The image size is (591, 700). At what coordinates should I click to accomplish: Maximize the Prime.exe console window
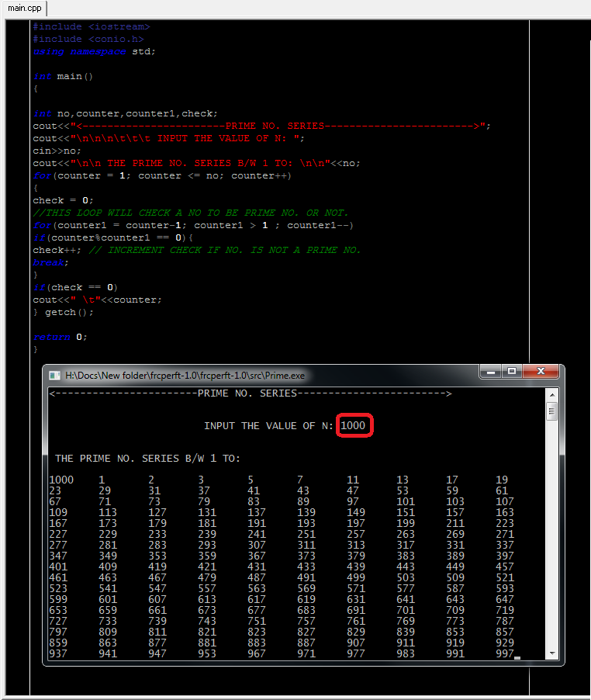[512, 372]
